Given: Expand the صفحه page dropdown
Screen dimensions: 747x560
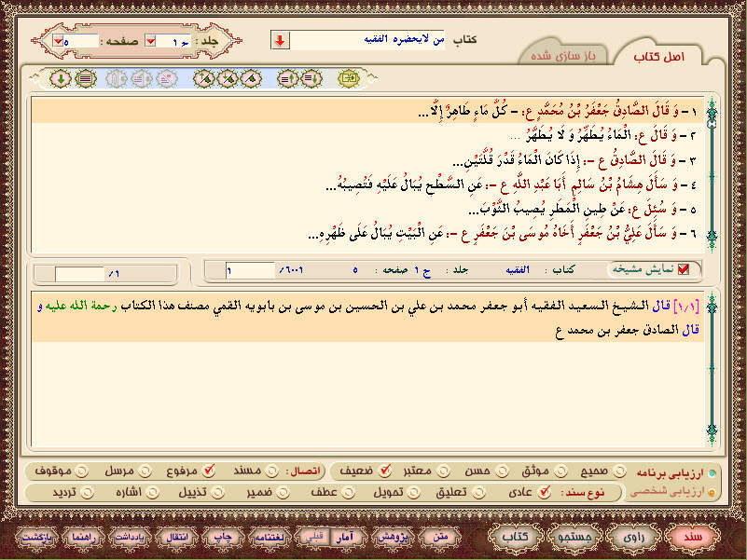Looking at the screenshot, I should pyautogui.click(x=59, y=42).
